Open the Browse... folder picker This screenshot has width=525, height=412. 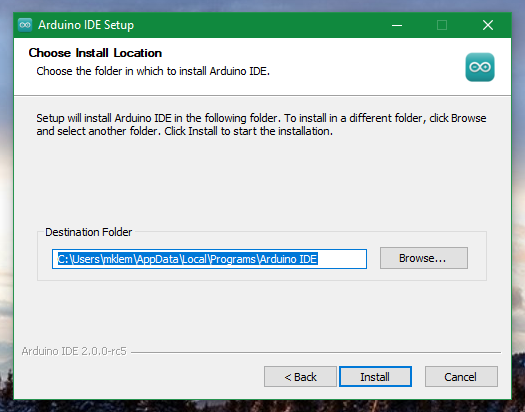(424, 258)
